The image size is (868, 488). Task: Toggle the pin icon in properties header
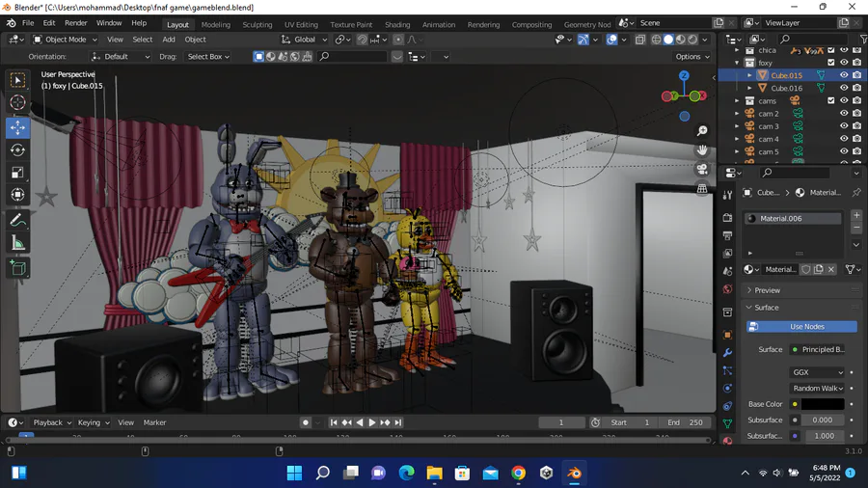click(x=856, y=193)
